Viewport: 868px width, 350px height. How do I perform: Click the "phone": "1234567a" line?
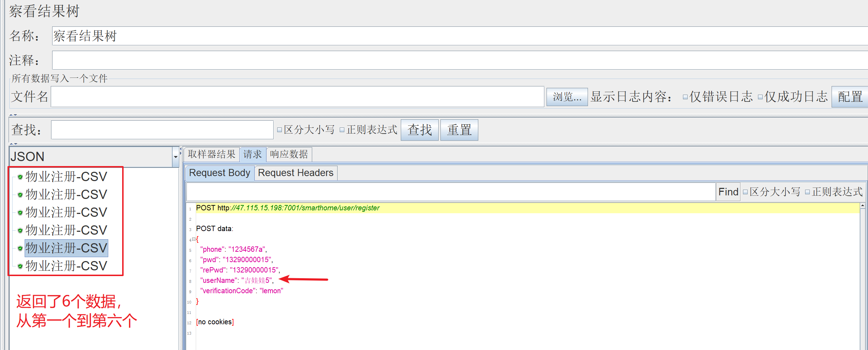(x=234, y=249)
